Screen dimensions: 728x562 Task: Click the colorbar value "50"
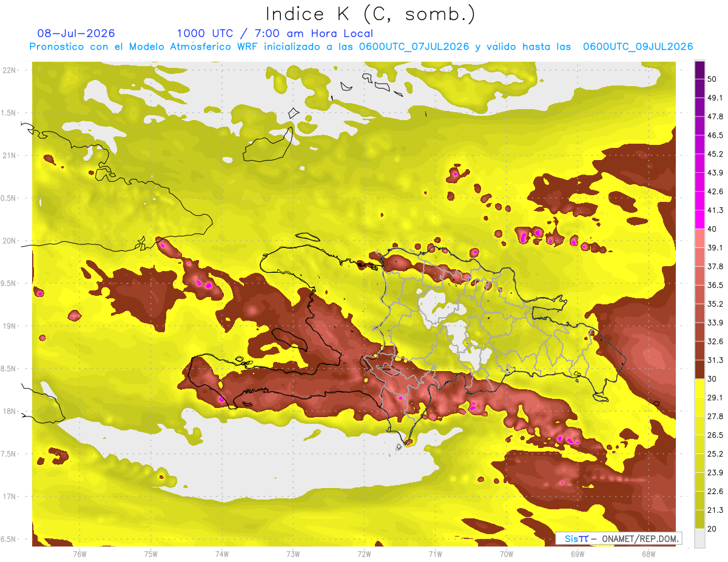coord(712,79)
